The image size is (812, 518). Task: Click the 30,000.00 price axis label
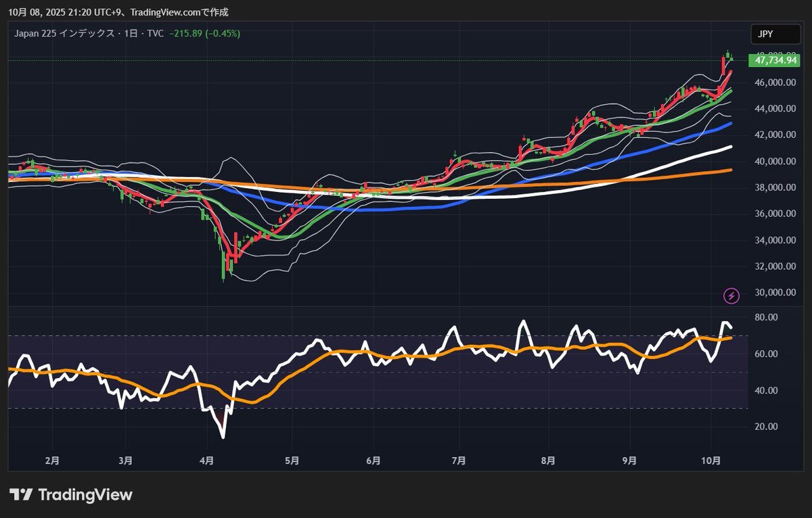coord(775,293)
